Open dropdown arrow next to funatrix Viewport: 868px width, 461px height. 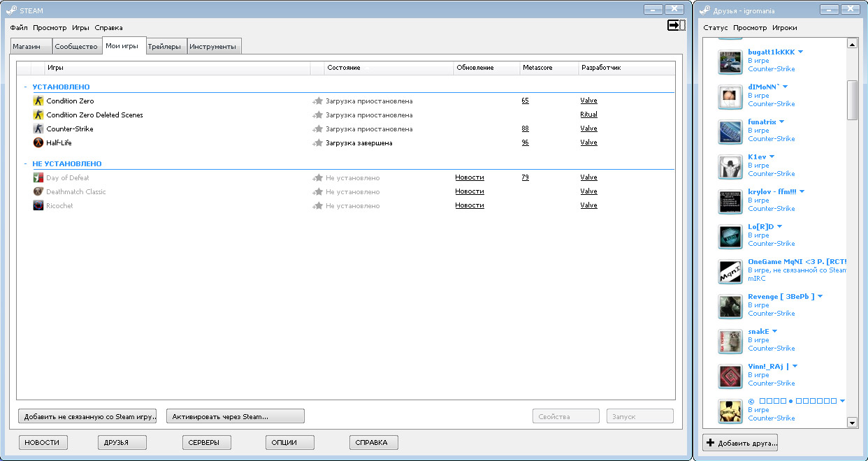click(x=781, y=122)
